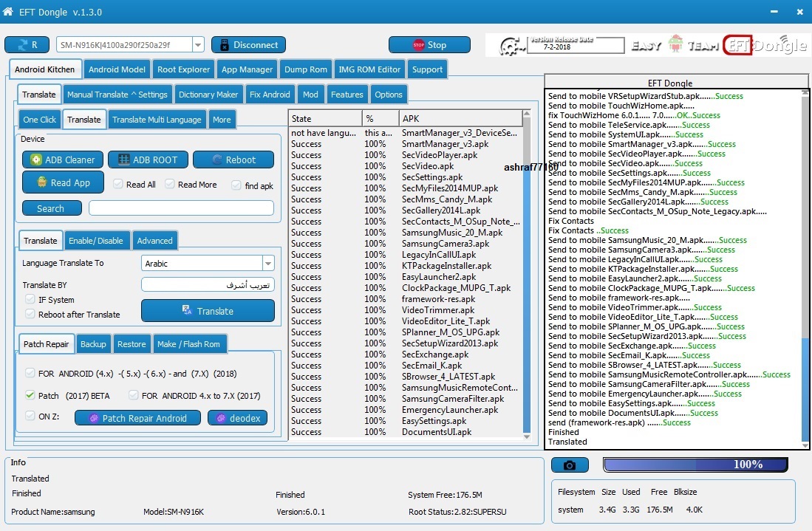This screenshot has height=531, width=812.
Task: Toggle ON Z: checkbox
Action: [30, 416]
